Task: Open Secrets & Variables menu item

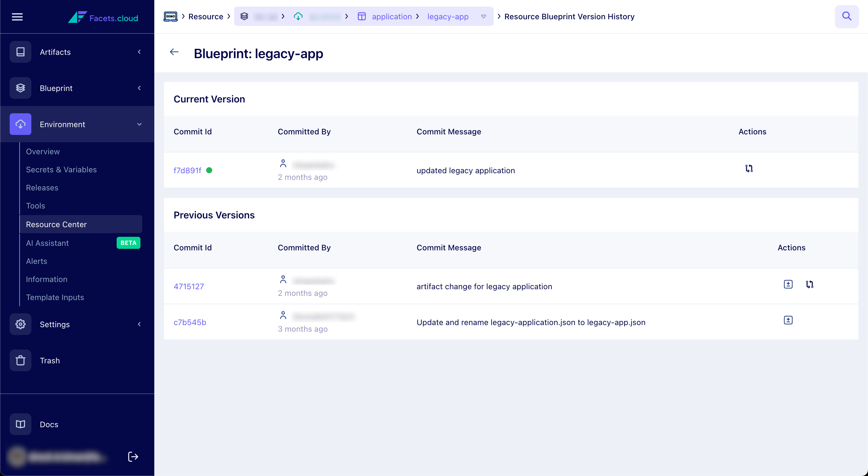Action: 61,169
